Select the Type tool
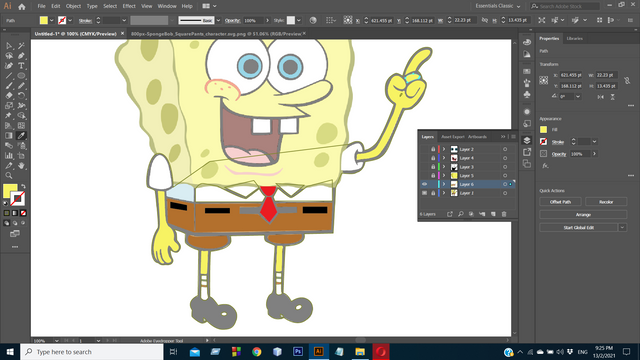This screenshot has width=640, height=360. point(21,65)
